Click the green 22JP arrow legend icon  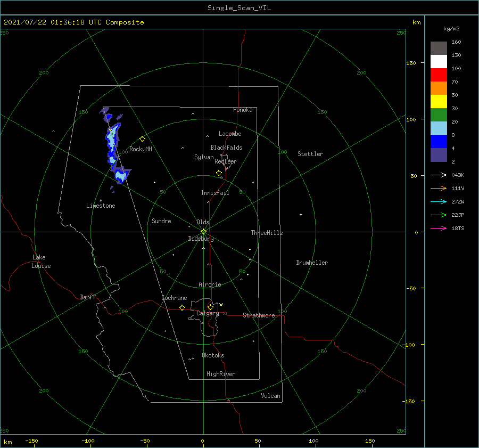coord(439,215)
